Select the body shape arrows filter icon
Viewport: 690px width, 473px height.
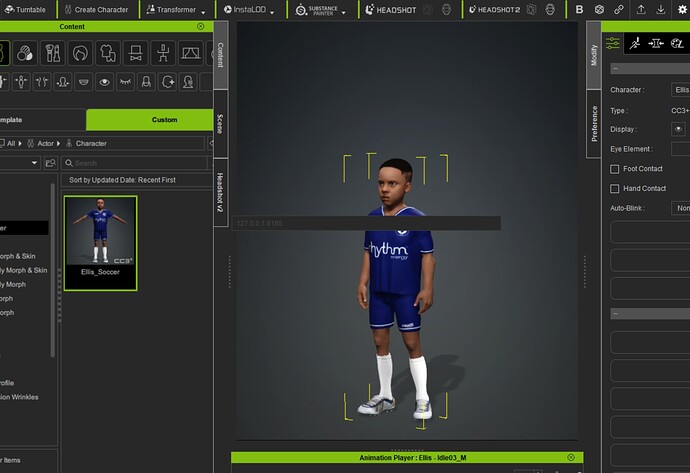click(42, 82)
